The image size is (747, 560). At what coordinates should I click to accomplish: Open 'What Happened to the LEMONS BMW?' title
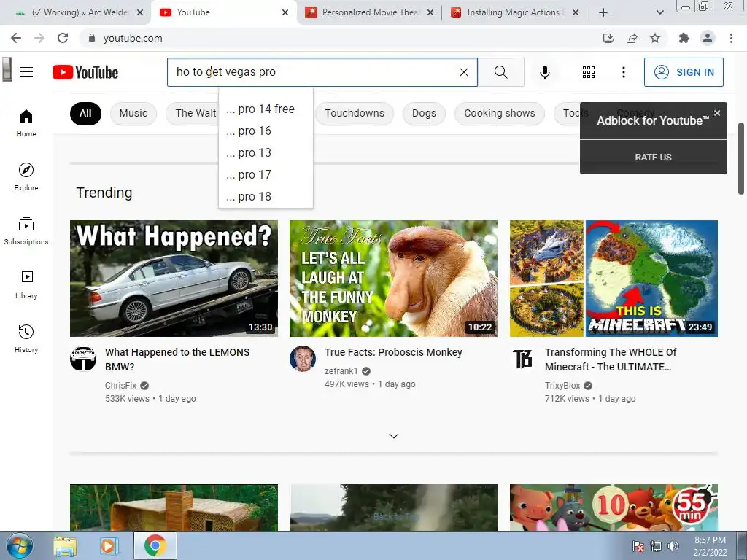click(x=177, y=359)
